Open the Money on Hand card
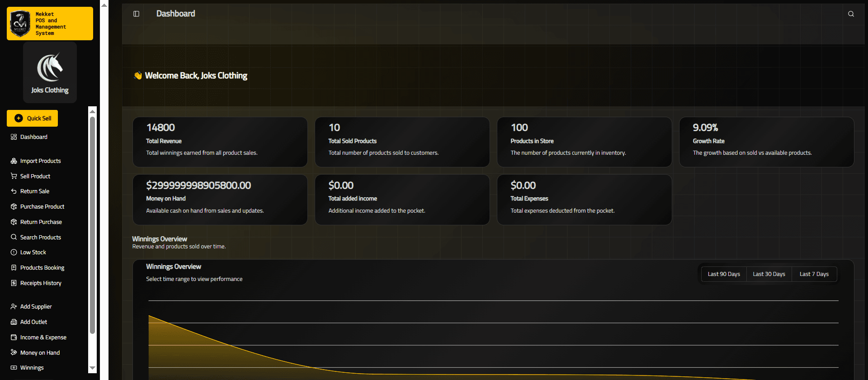The image size is (868, 380). pyautogui.click(x=220, y=199)
